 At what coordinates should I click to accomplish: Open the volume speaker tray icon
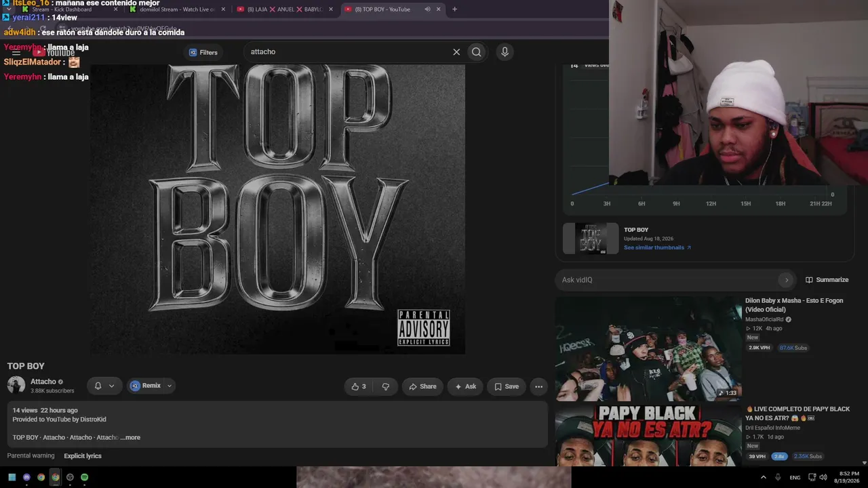[823, 477]
